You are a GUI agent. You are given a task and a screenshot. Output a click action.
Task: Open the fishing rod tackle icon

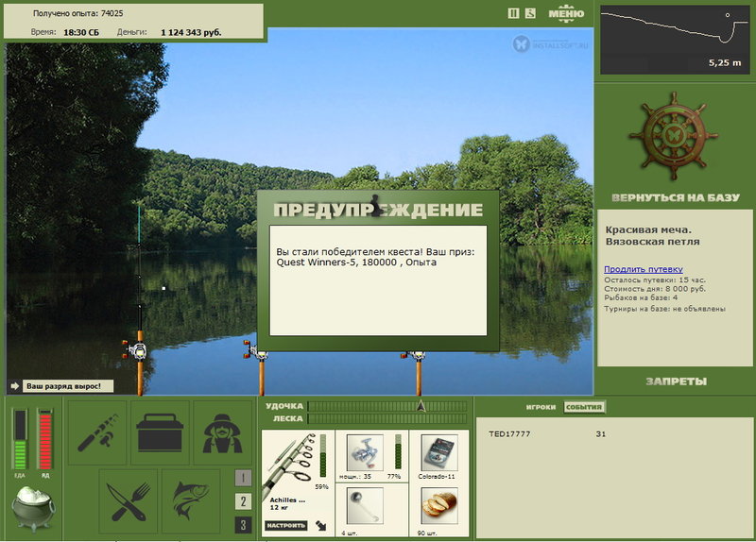97,432
